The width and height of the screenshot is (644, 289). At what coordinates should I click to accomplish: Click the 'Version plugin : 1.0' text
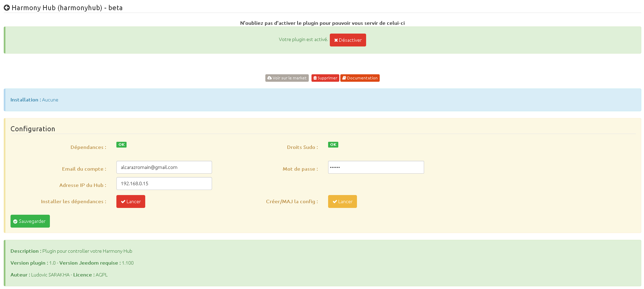[x=33, y=263]
